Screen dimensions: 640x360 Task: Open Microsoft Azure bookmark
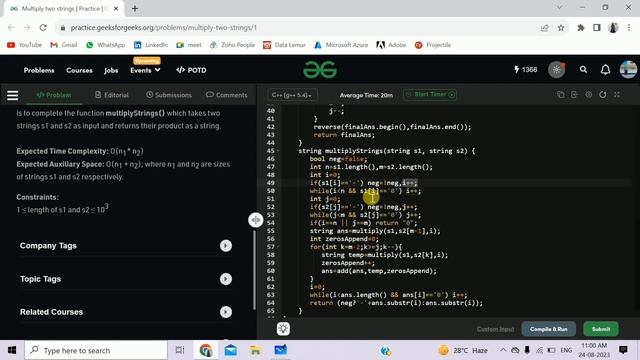tap(341, 45)
